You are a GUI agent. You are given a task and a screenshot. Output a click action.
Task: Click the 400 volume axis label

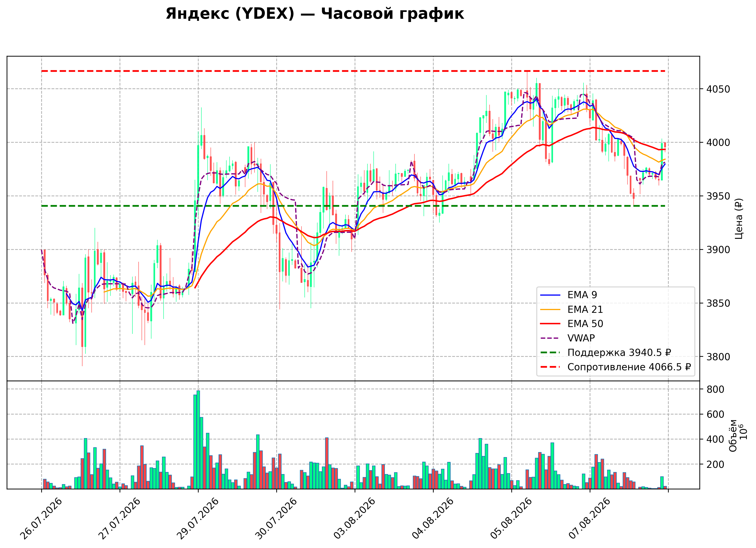click(x=715, y=439)
